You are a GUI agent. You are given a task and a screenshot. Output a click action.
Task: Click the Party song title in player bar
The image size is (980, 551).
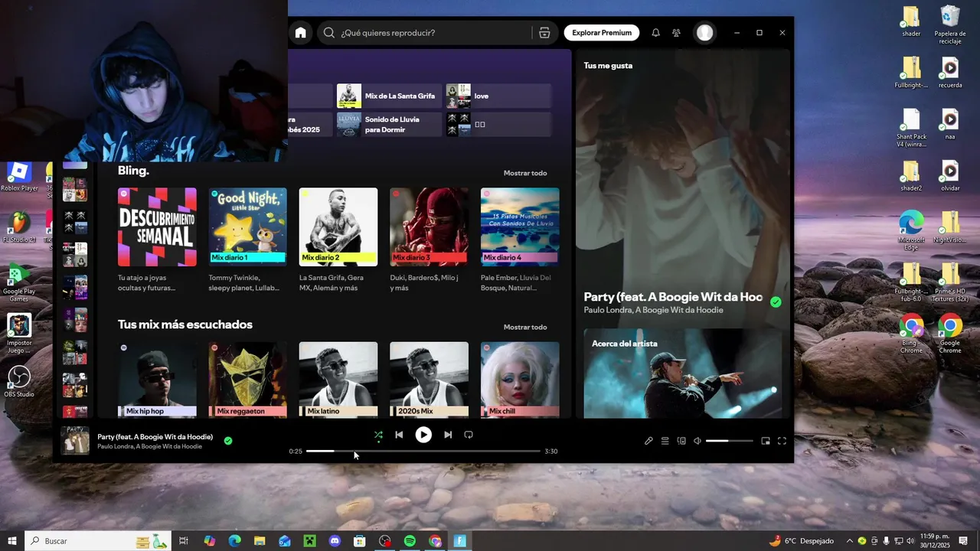(155, 437)
